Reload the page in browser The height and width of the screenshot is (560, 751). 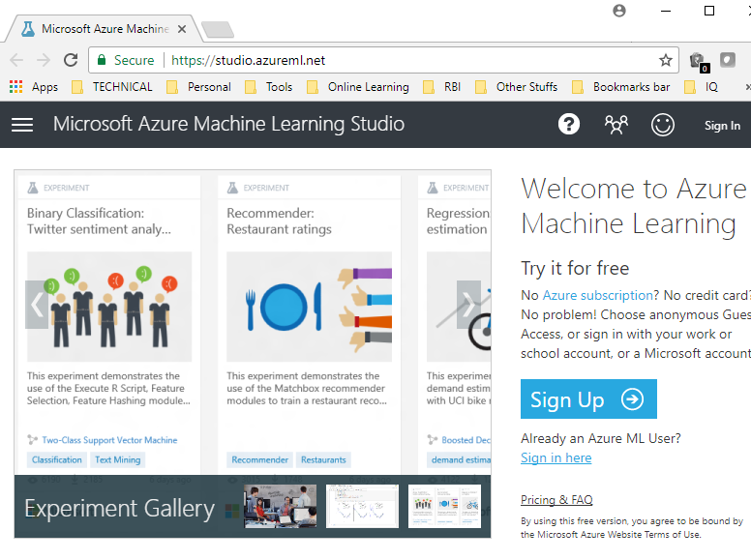tap(71, 60)
